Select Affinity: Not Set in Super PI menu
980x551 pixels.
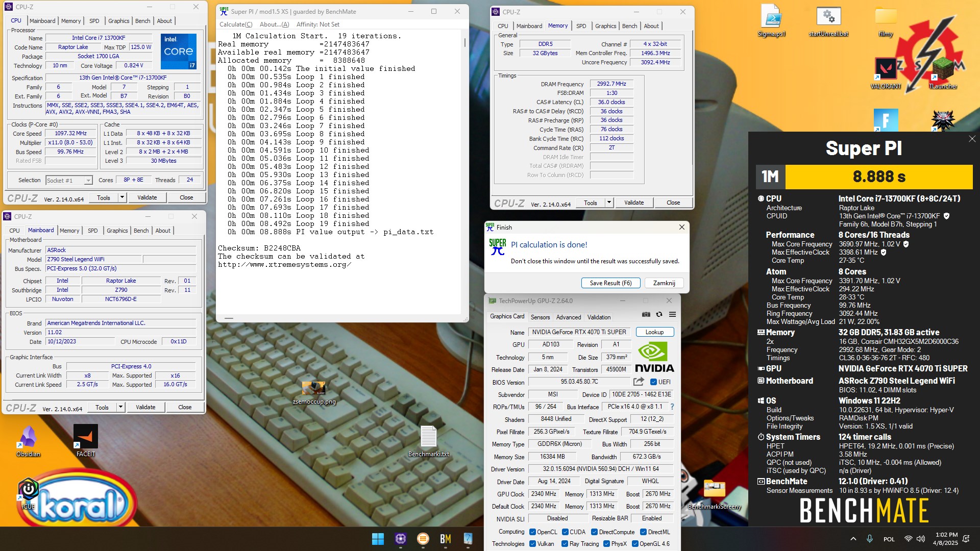[x=317, y=24]
